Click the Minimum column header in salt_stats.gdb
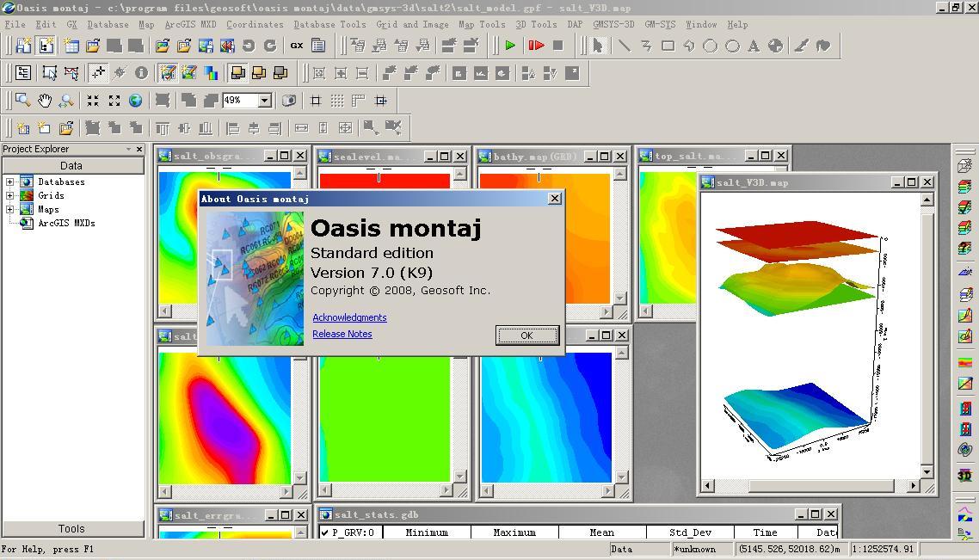979x560 pixels. tap(427, 532)
